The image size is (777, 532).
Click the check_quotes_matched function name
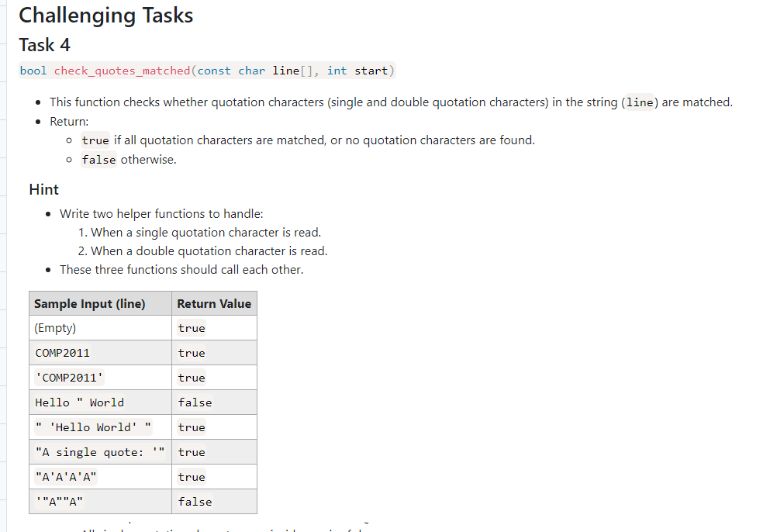tap(122, 71)
